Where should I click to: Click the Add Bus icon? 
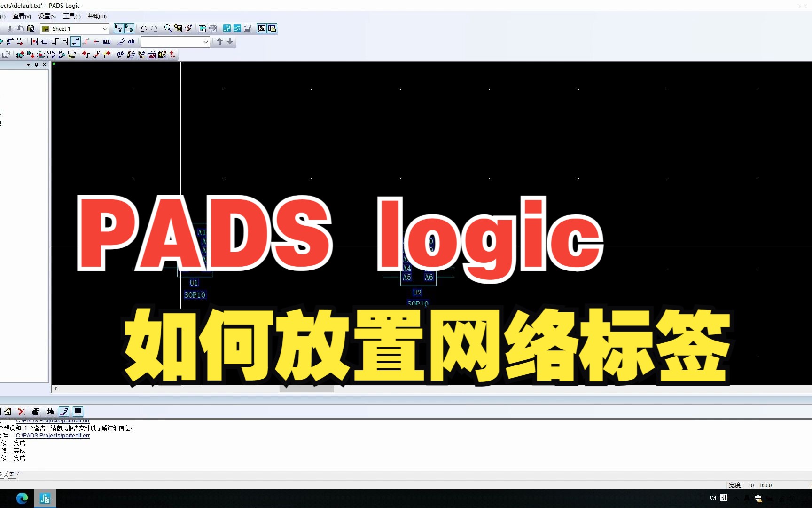pyautogui.click(x=55, y=41)
